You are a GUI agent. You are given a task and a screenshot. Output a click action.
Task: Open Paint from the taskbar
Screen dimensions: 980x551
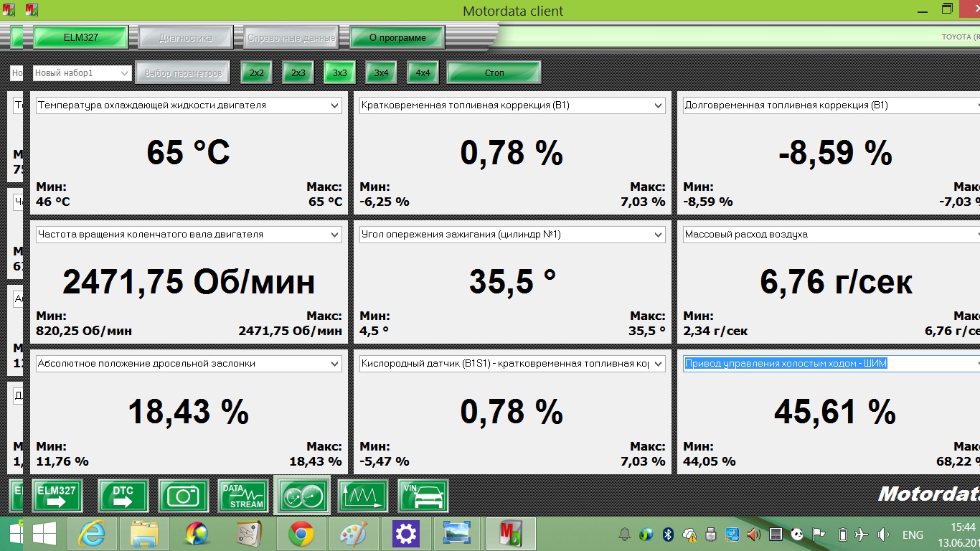353,534
